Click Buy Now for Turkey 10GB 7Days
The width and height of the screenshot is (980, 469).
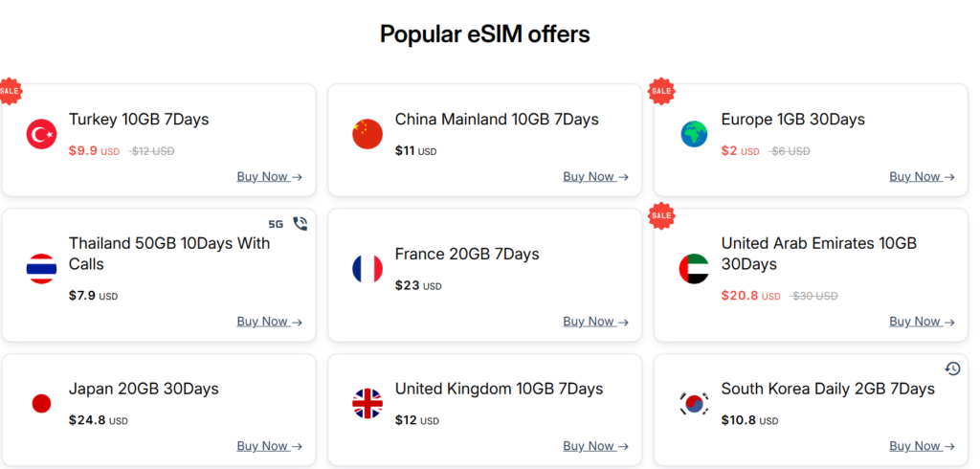click(x=269, y=176)
